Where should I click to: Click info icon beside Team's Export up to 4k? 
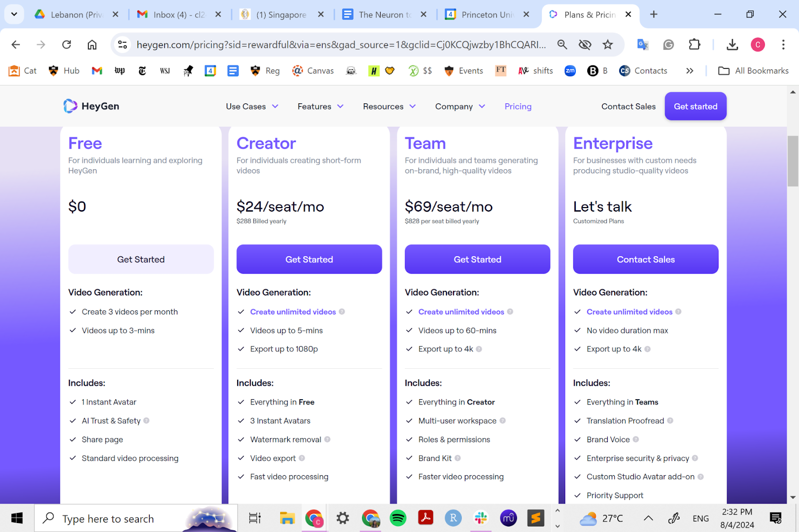(479, 349)
